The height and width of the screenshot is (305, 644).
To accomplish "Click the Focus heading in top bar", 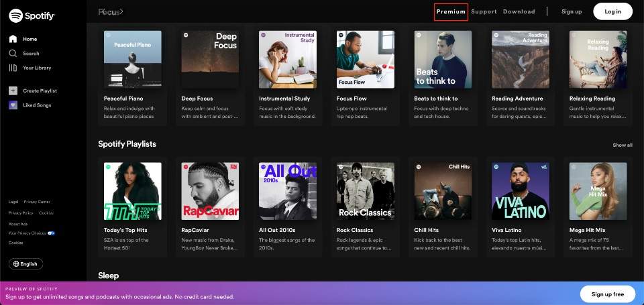I will pos(111,11).
